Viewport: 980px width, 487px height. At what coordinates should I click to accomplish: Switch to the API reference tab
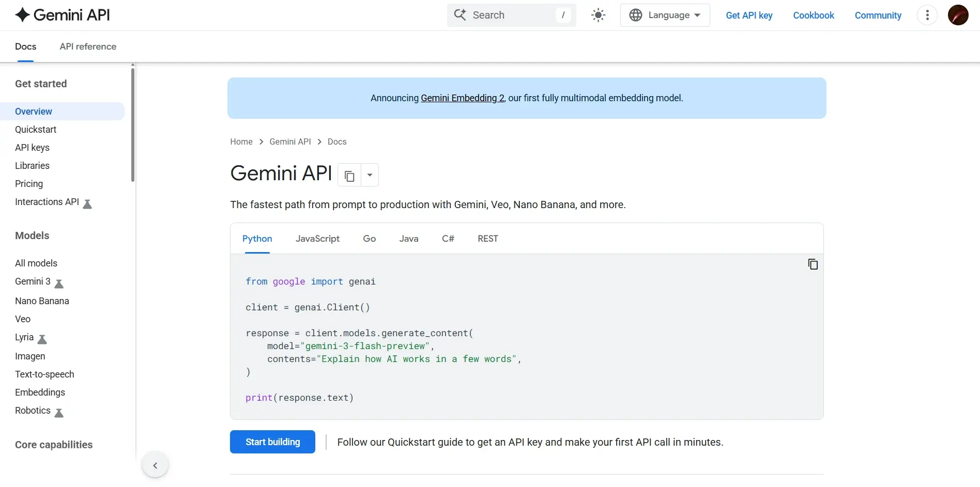[x=87, y=46]
